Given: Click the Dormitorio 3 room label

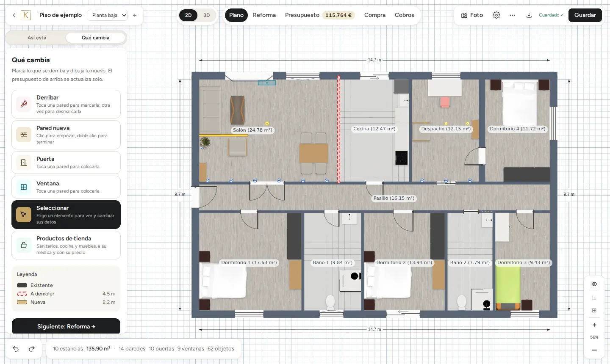Looking at the screenshot, I should pyautogui.click(x=524, y=262).
